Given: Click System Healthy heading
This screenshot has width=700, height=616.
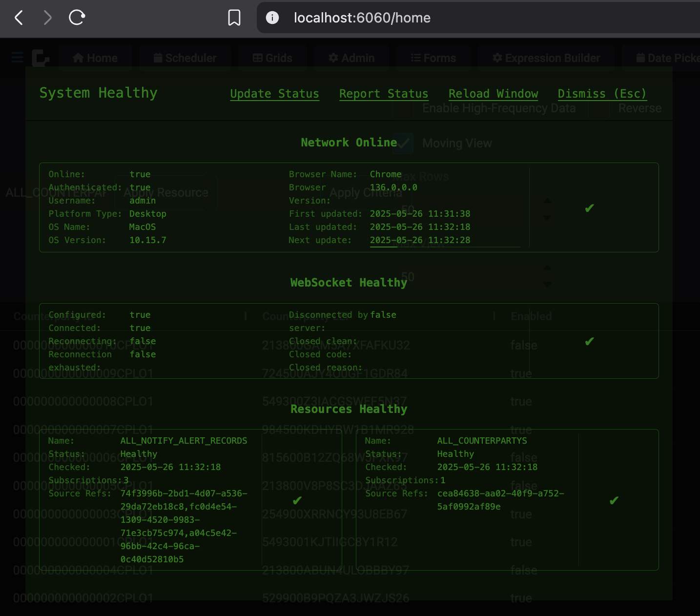Looking at the screenshot, I should click(x=99, y=93).
